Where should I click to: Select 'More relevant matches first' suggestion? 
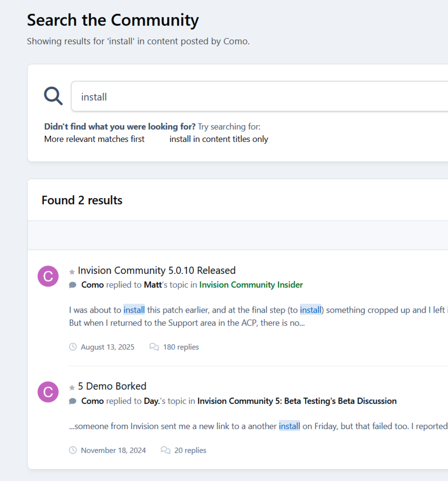click(94, 139)
